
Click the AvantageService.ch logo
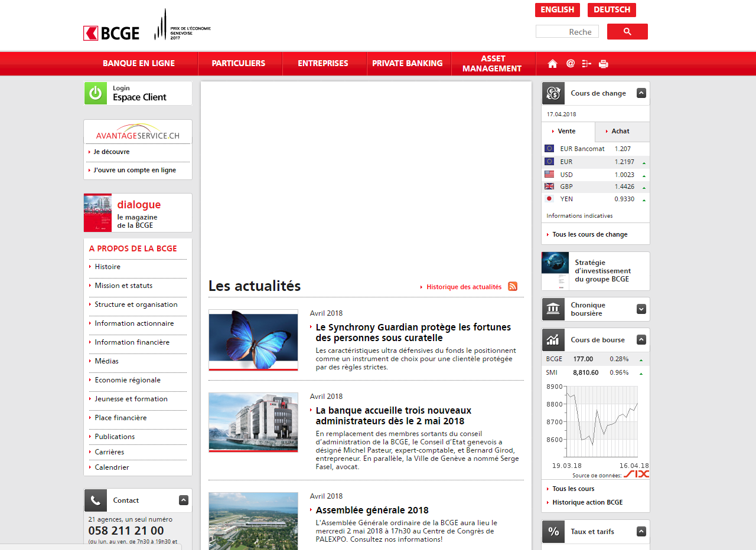pyautogui.click(x=138, y=132)
